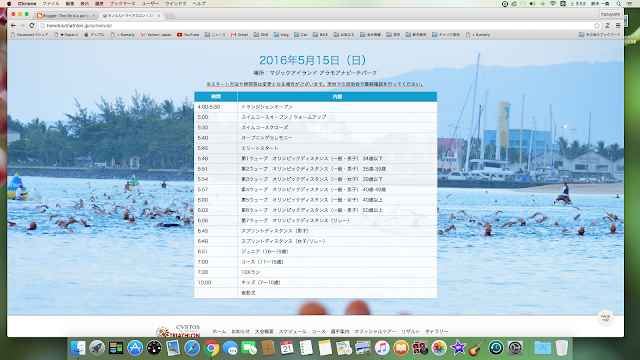The width and height of the screenshot is (640, 360).
Task: Open the ファイル menu
Action: click(51, 3)
